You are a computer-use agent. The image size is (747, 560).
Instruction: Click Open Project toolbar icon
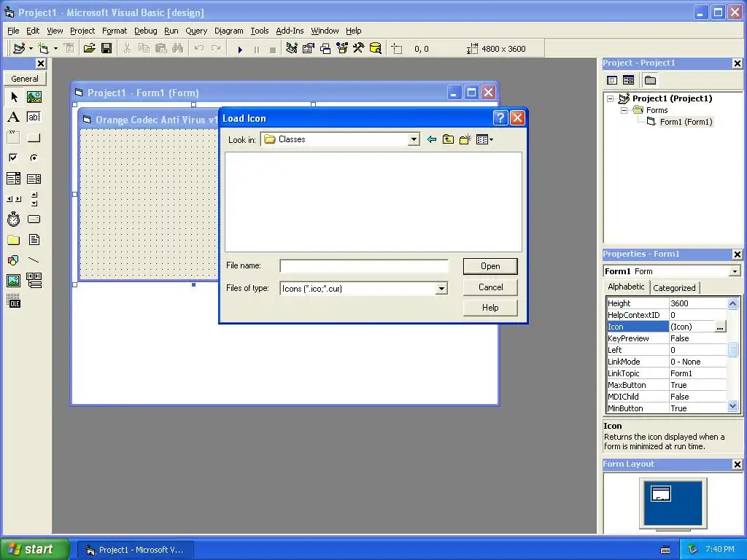[x=89, y=49]
